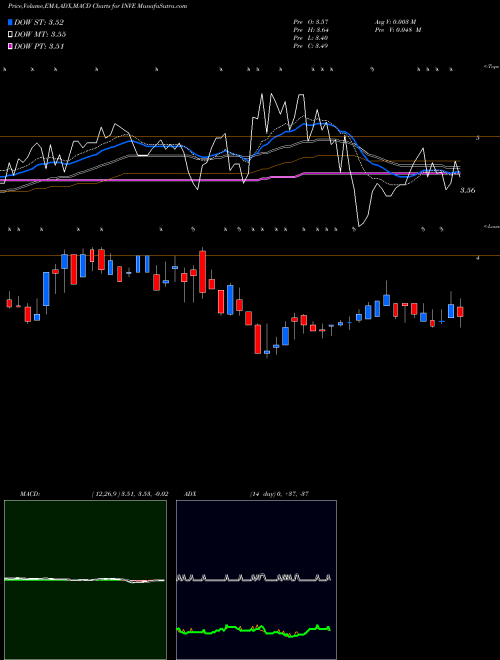Click the lowest red candlestick at the candlestick chart's trough
500x660 pixels.
[x=258, y=339]
